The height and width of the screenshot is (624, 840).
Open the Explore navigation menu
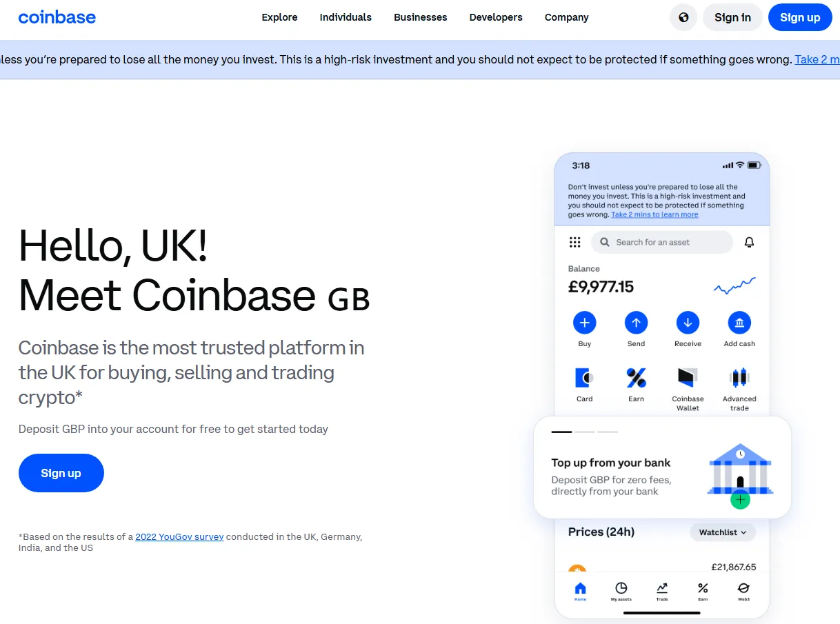coord(279,18)
